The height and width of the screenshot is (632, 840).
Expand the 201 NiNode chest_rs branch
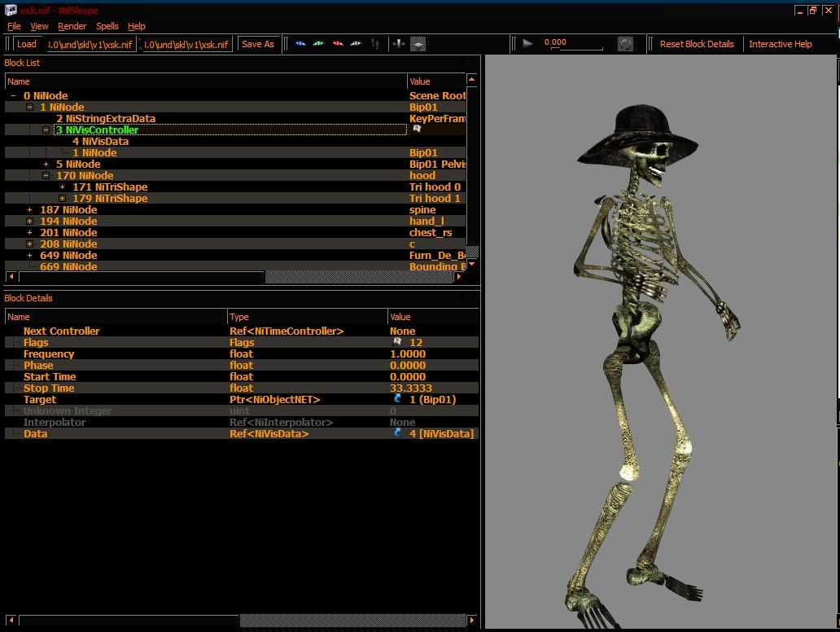[30, 233]
